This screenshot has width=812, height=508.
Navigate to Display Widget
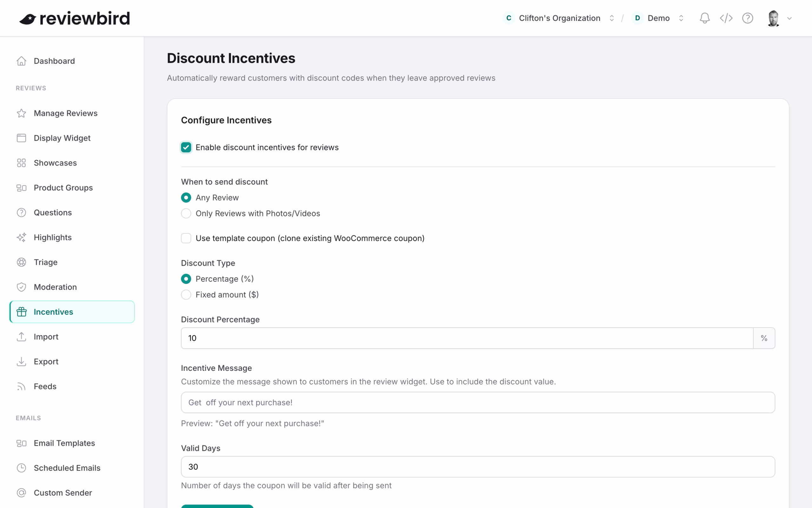(x=72, y=138)
